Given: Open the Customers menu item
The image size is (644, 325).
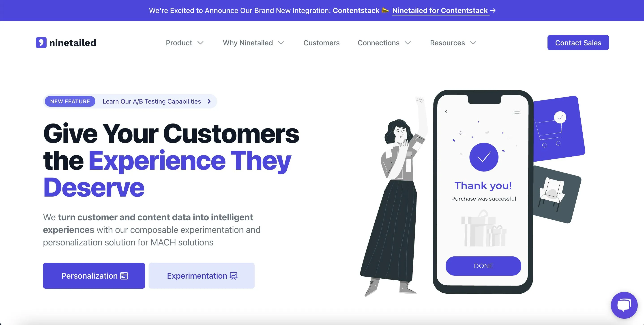Looking at the screenshot, I should (321, 43).
